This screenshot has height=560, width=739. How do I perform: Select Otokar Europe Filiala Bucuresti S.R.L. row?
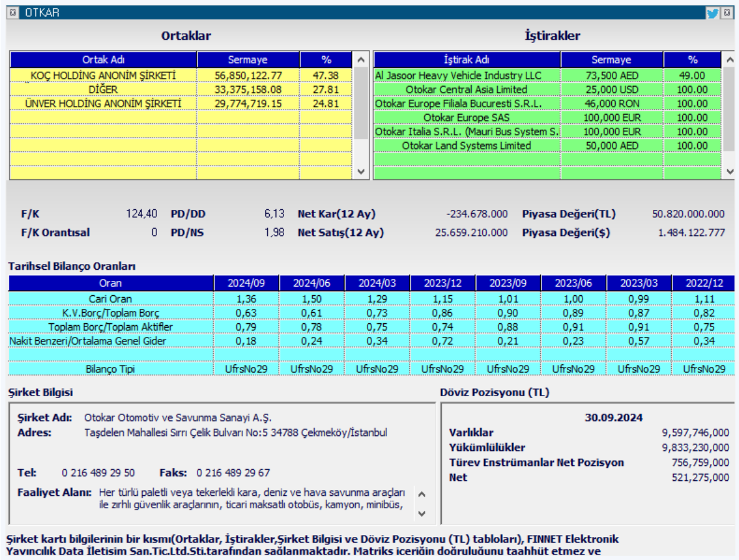547,103
